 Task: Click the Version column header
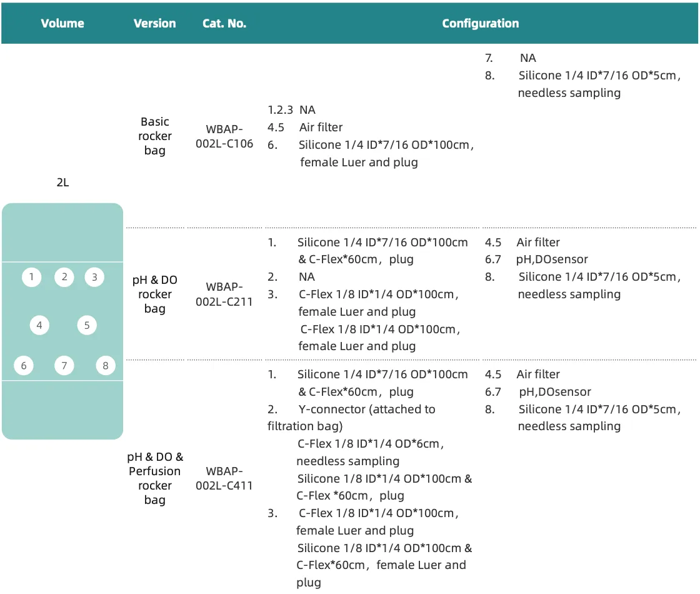coord(154,23)
